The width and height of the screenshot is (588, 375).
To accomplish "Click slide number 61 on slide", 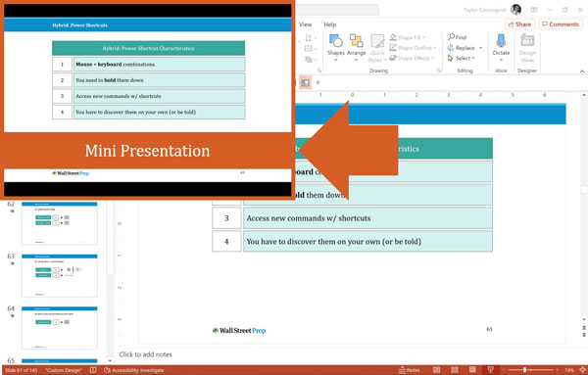I will tap(489, 329).
